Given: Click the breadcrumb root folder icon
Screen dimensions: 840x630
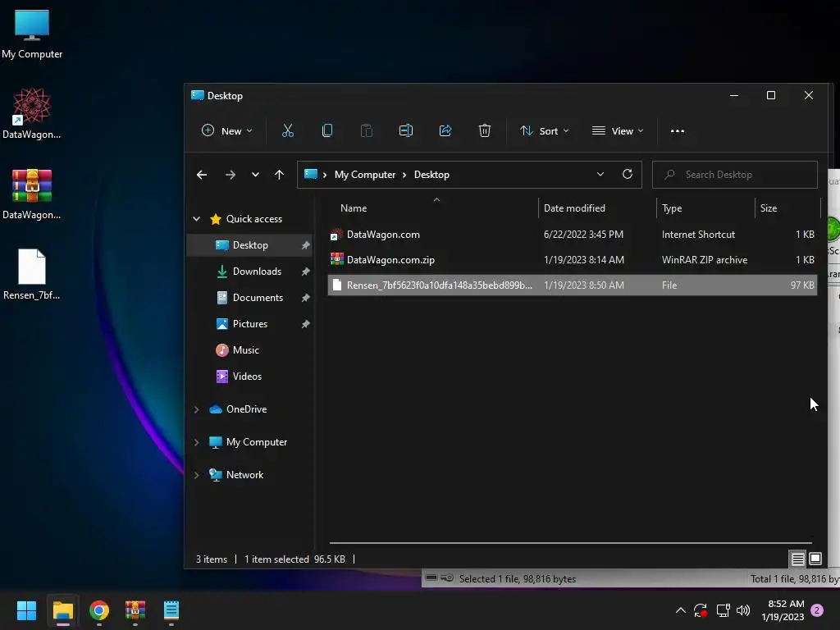Looking at the screenshot, I should coord(311,174).
